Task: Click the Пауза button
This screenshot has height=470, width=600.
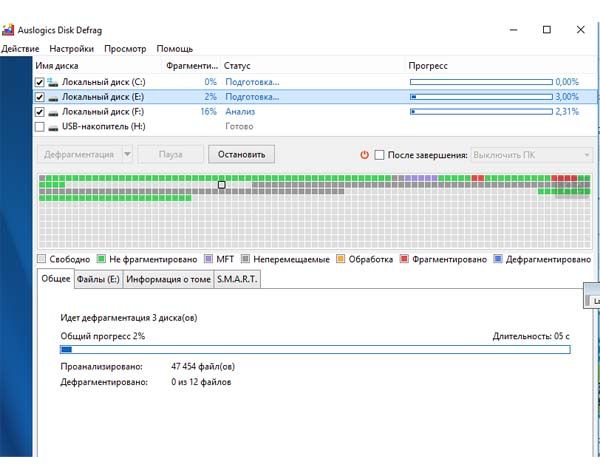Action: click(x=171, y=154)
